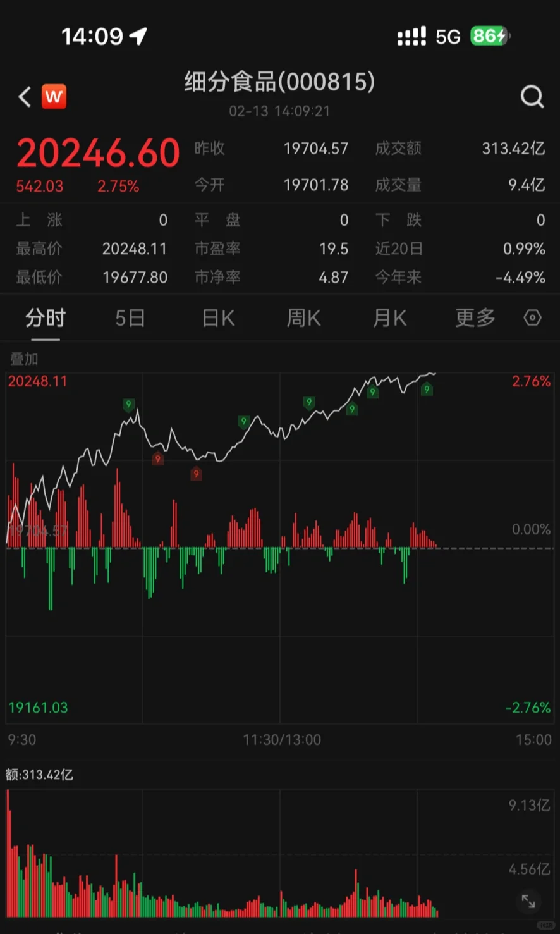Screen dimensions: 560x934
Task: Tap chart low price label 19161.03
Action: click(38, 708)
